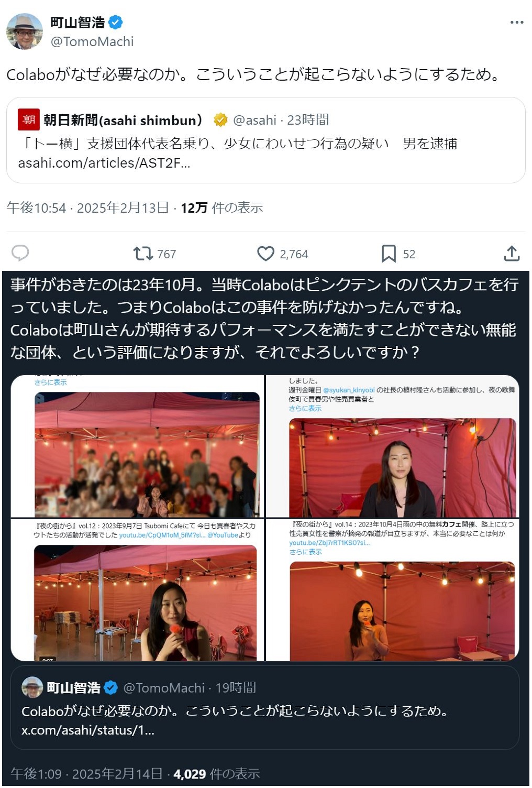Click the gold verified badge for asahi shimbun
Image resolution: width=532 pixels, height=788 pixels.
(220, 120)
